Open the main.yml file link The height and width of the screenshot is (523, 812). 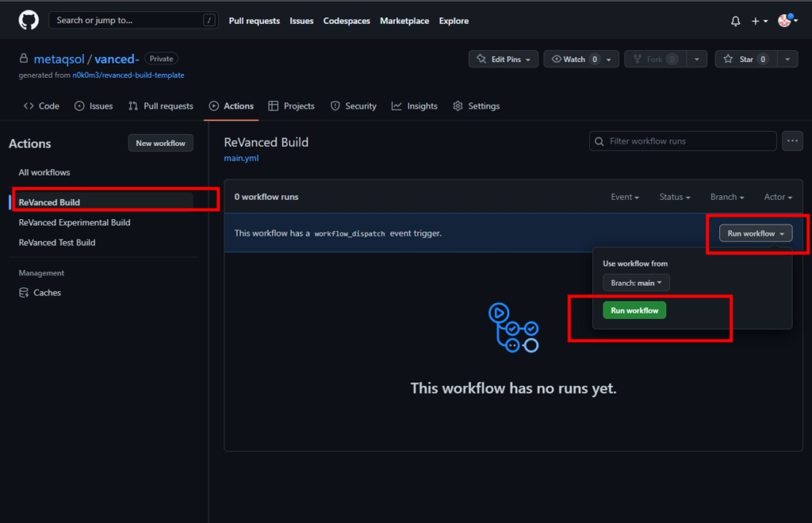(241, 158)
